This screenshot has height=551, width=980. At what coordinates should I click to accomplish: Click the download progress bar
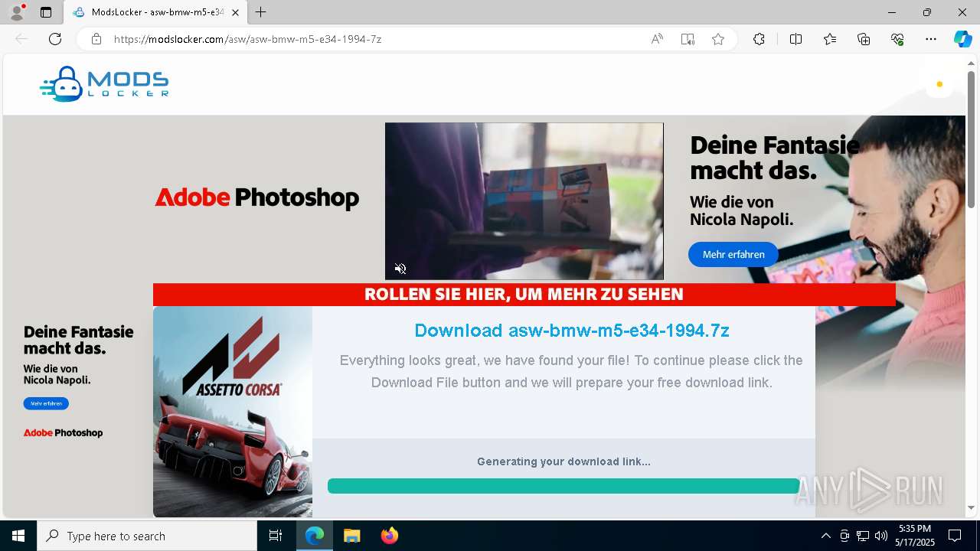pos(563,486)
